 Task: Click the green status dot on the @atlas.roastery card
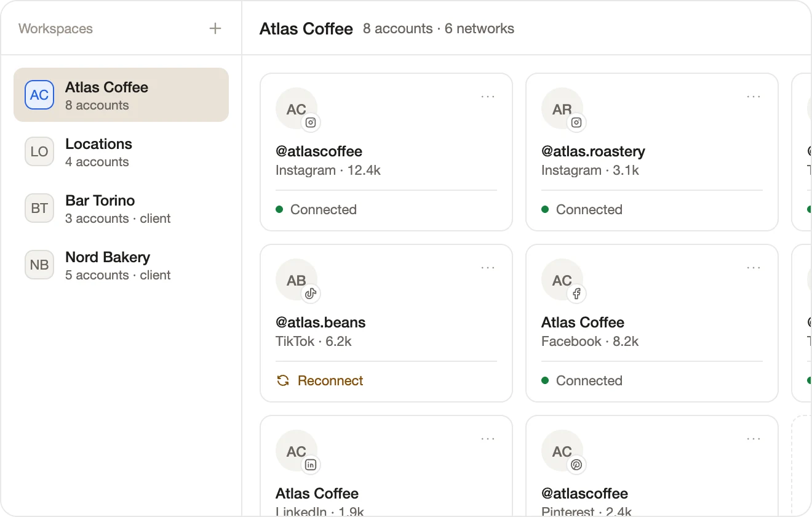coord(545,209)
